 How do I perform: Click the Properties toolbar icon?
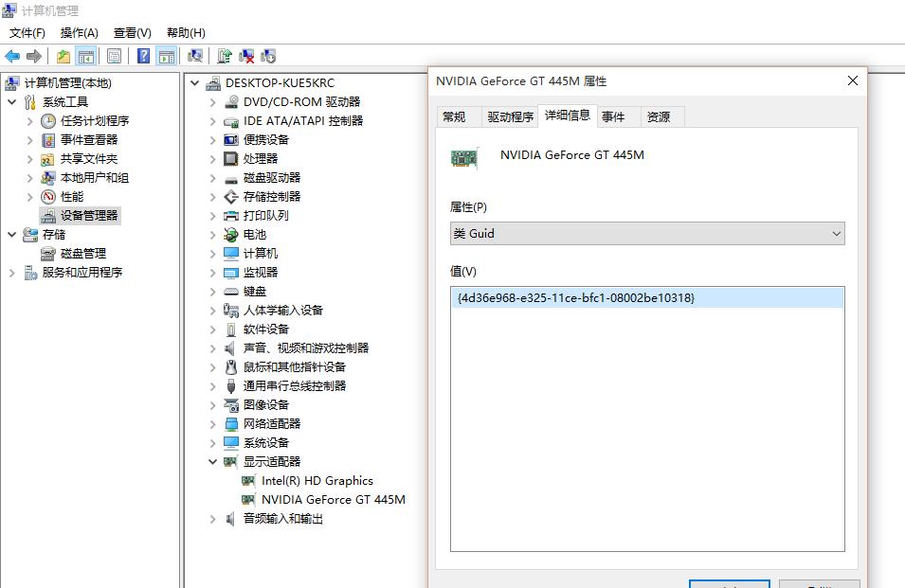(115, 56)
